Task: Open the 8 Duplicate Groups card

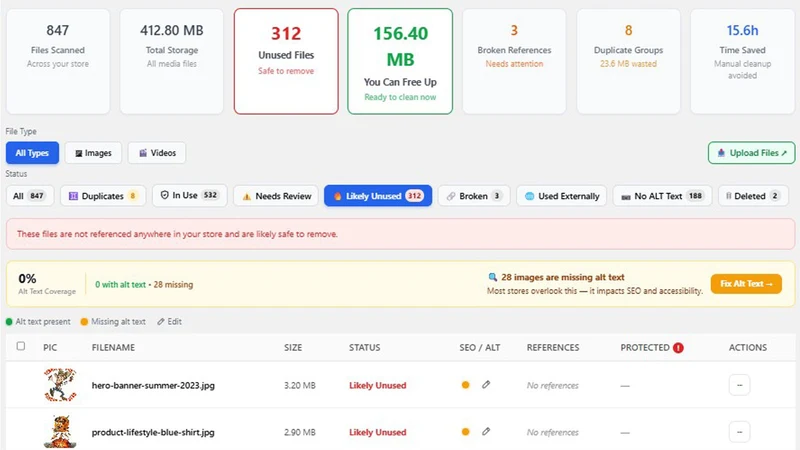Action: pyautogui.click(x=629, y=61)
